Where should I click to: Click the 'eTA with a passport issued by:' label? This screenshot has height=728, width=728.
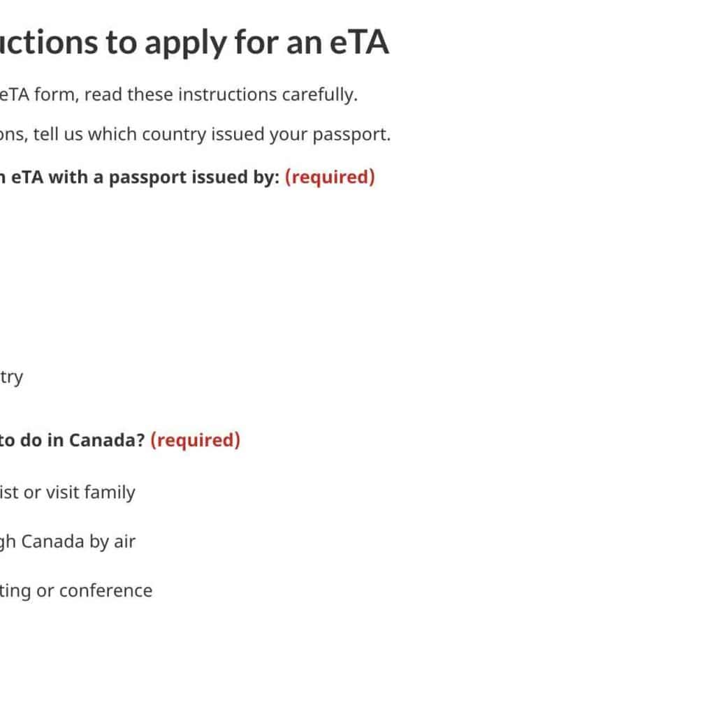(x=140, y=177)
